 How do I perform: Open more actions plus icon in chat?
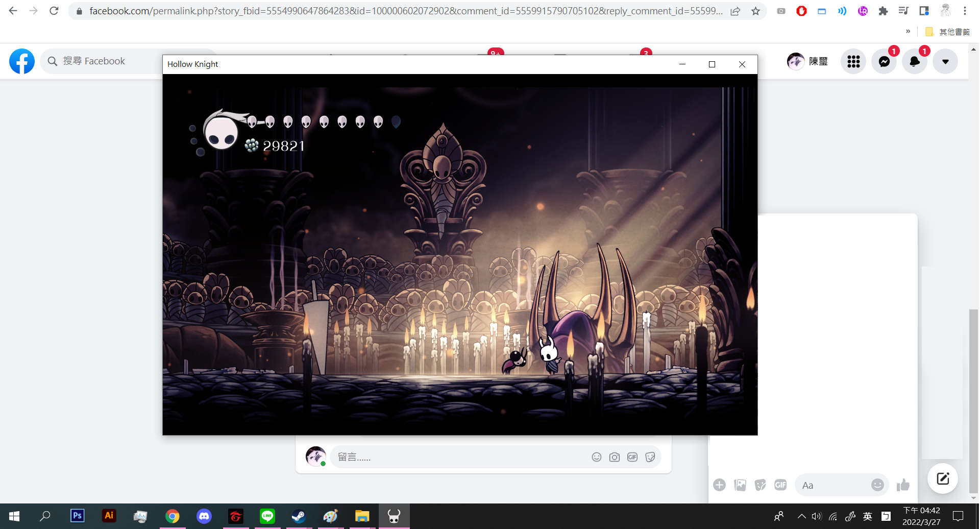tap(720, 485)
